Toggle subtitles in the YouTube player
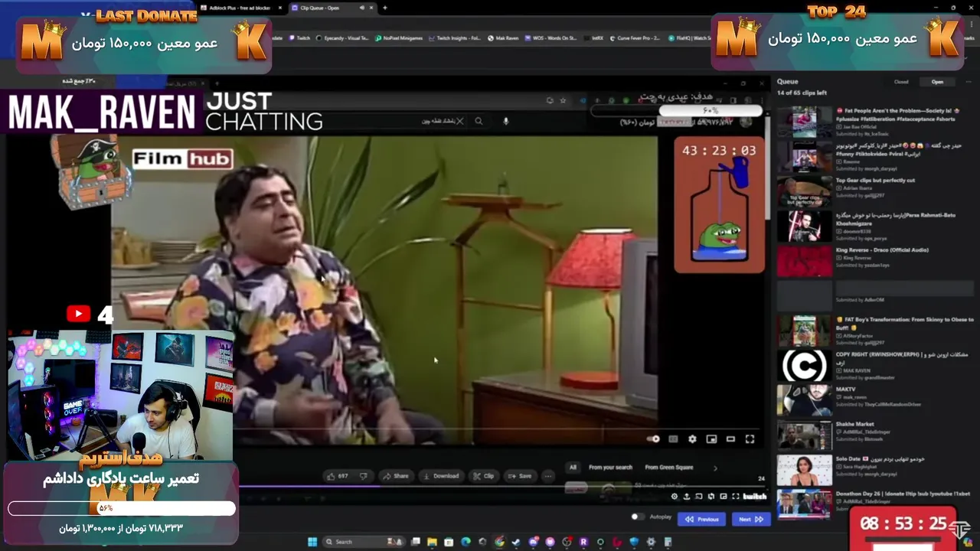 [673, 439]
